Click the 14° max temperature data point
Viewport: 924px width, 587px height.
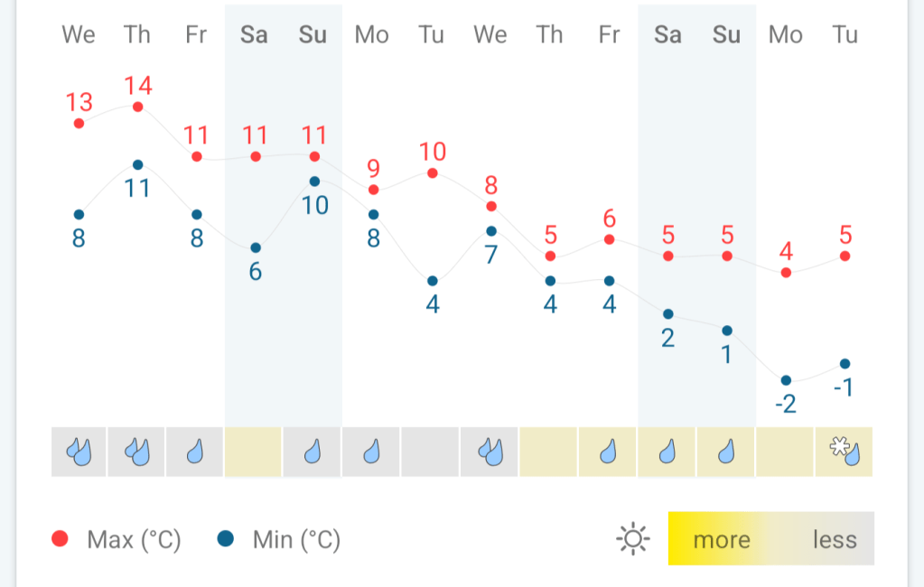(137, 107)
